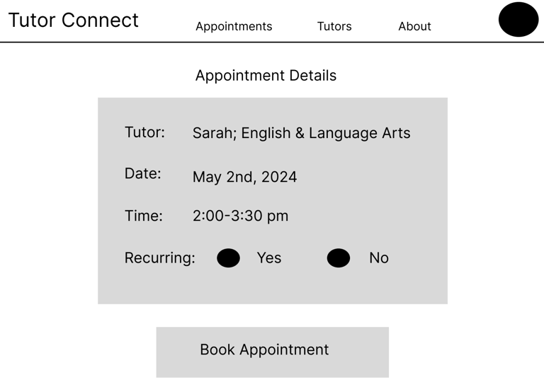
Task: Click the "Date:" field label
Action: click(143, 174)
